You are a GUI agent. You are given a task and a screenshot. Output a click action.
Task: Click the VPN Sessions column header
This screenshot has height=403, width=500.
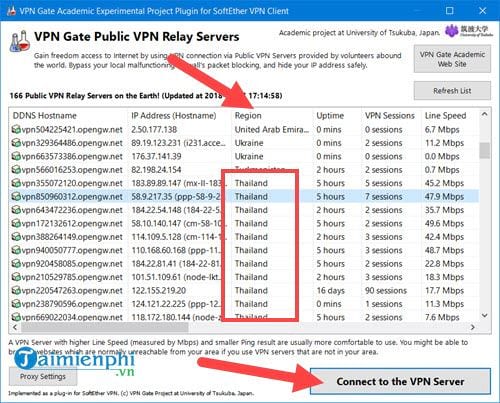pyautogui.click(x=391, y=116)
